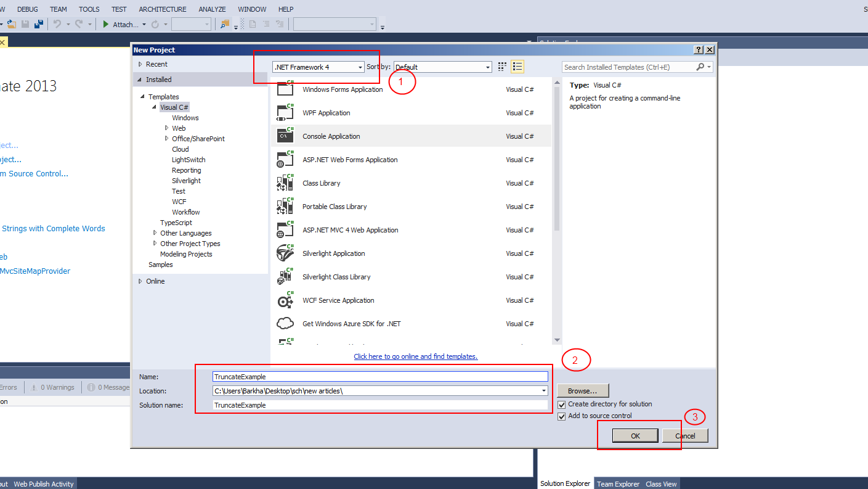Open the HELP menu
868x489 pixels.
286,9
